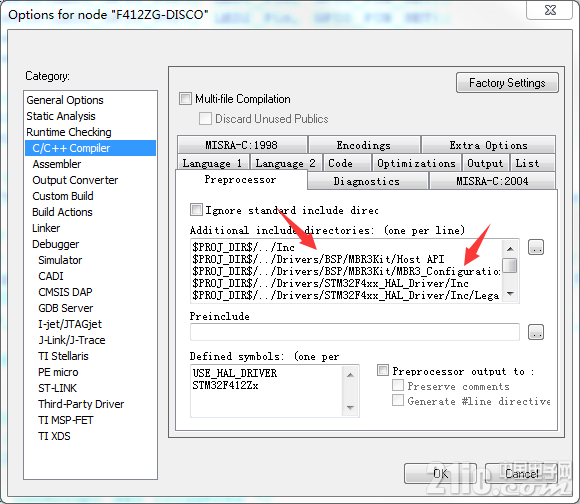Check Preprocessor output to file
The width and height of the screenshot is (580, 504).
[x=383, y=370]
